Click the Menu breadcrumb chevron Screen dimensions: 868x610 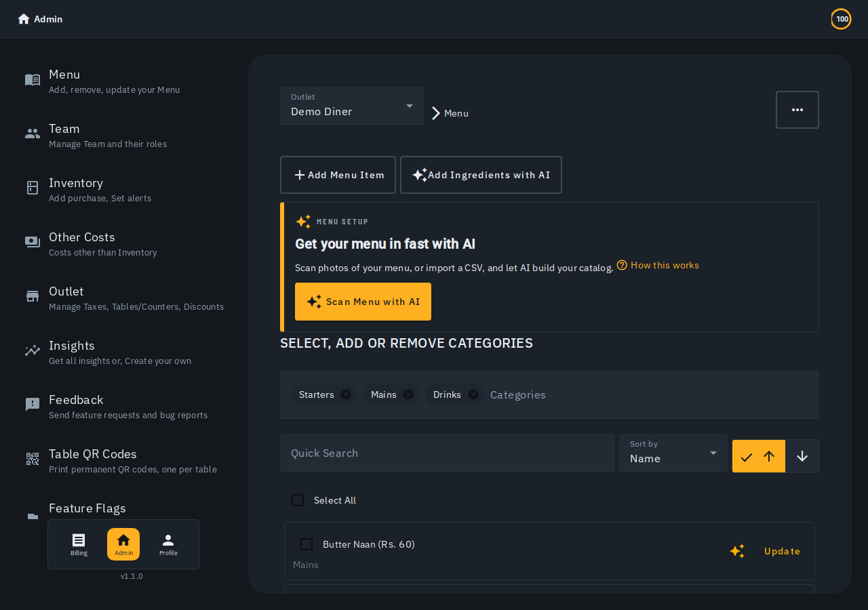(x=436, y=113)
